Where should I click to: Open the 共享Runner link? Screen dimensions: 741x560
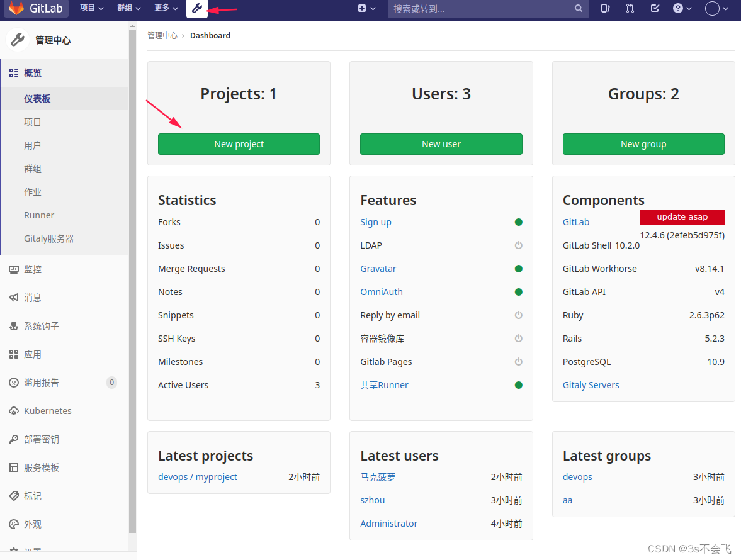point(384,385)
